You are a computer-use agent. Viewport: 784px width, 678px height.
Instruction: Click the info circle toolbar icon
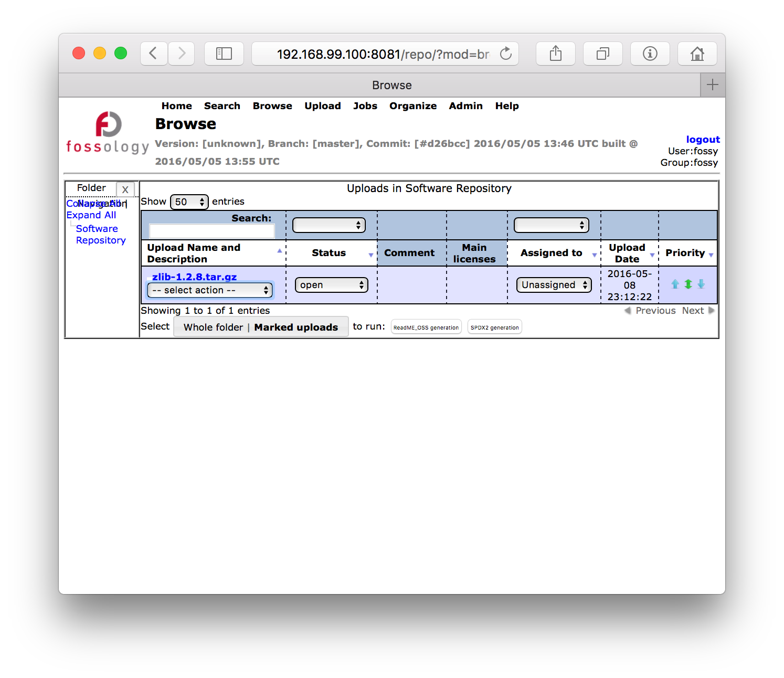650,54
